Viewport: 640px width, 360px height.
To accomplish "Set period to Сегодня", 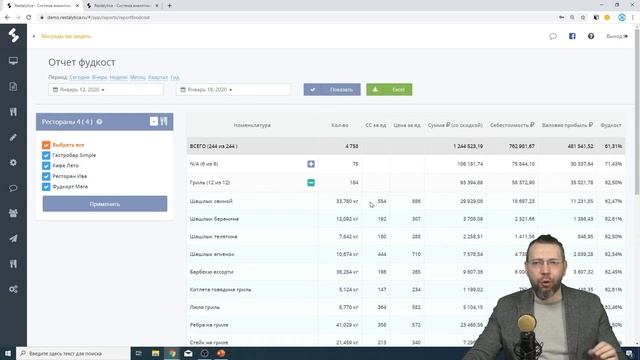I will (79, 77).
